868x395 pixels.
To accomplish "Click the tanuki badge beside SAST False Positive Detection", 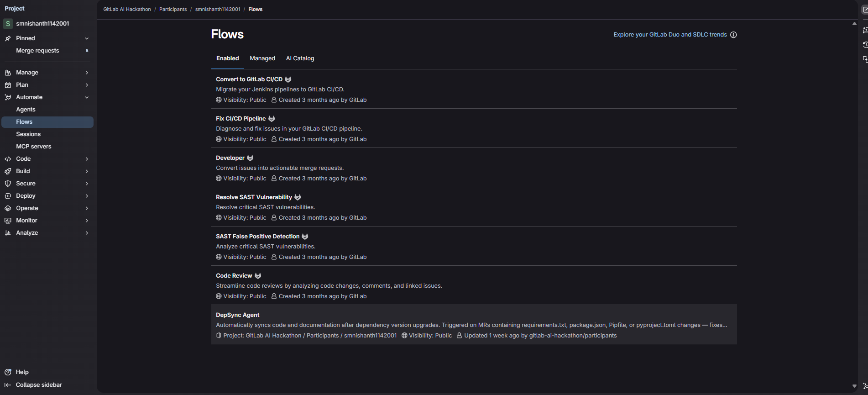I will click(x=305, y=237).
